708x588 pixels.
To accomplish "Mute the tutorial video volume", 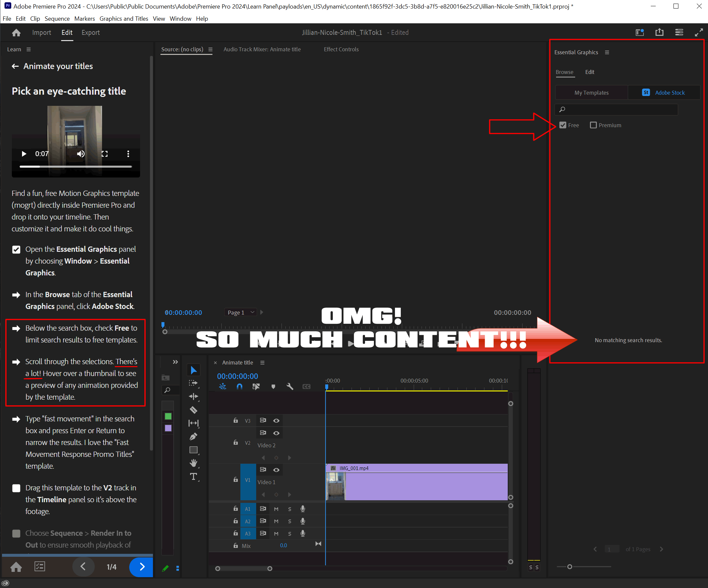I will 81,153.
